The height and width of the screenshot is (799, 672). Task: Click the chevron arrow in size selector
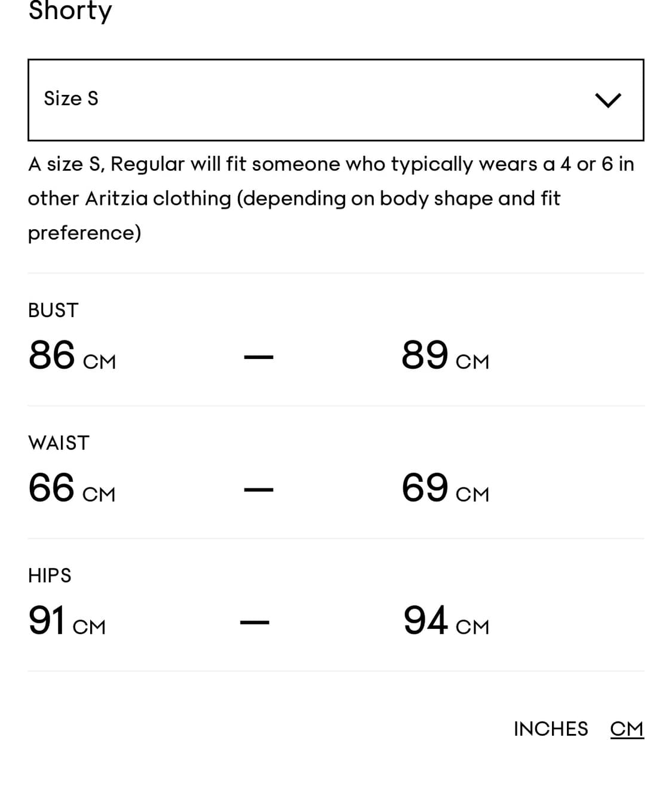(607, 100)
